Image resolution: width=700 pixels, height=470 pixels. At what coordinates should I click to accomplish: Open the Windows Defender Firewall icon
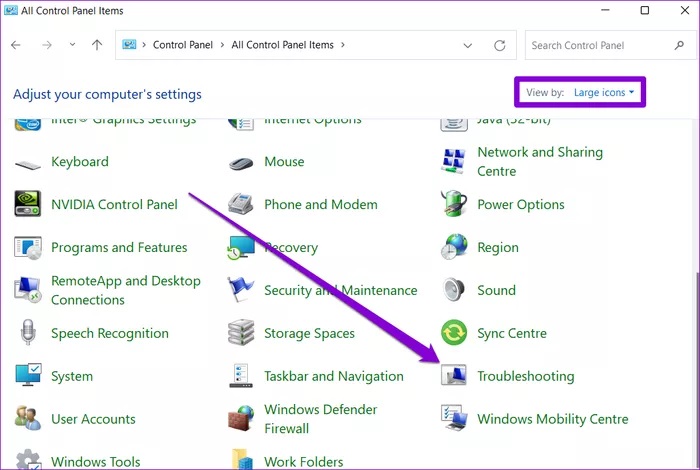[241, 419]
